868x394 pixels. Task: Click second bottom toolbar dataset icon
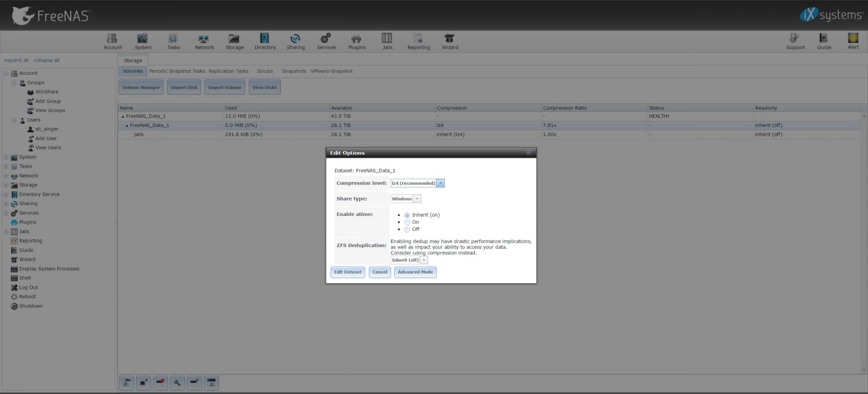coord(143,383)
